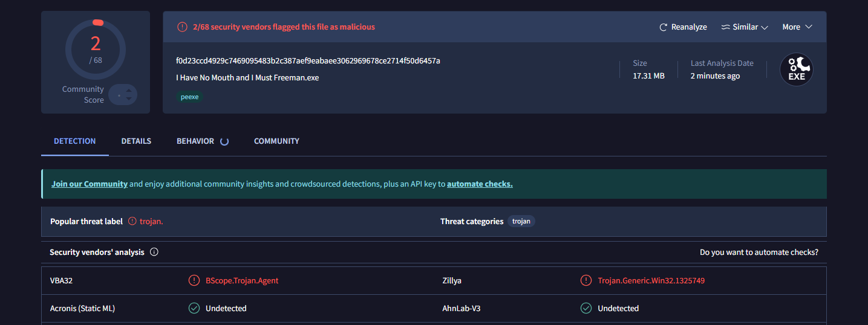The image size is (868, 325).
Task: Click the EXE file type icon
Action: (x=797, y=69)
